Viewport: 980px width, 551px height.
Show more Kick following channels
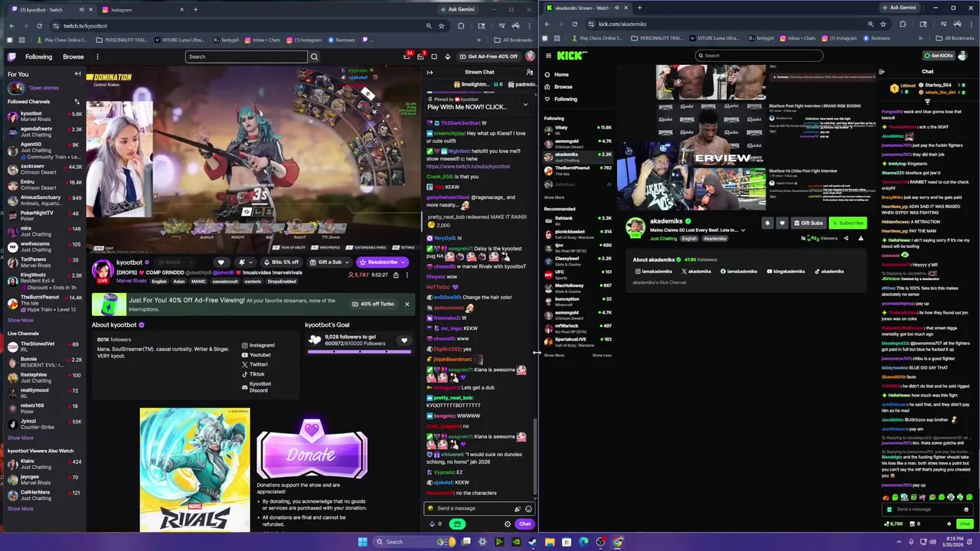(554, 197)
